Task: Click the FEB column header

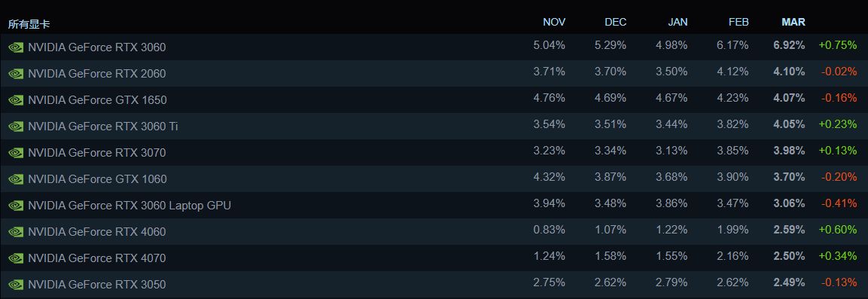Action: coord(739,22)
